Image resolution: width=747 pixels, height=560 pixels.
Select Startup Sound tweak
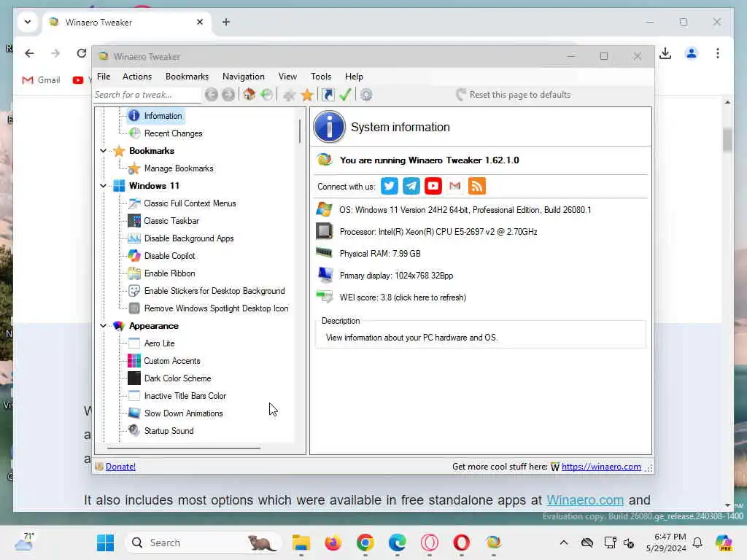click(x=169, y=431)
